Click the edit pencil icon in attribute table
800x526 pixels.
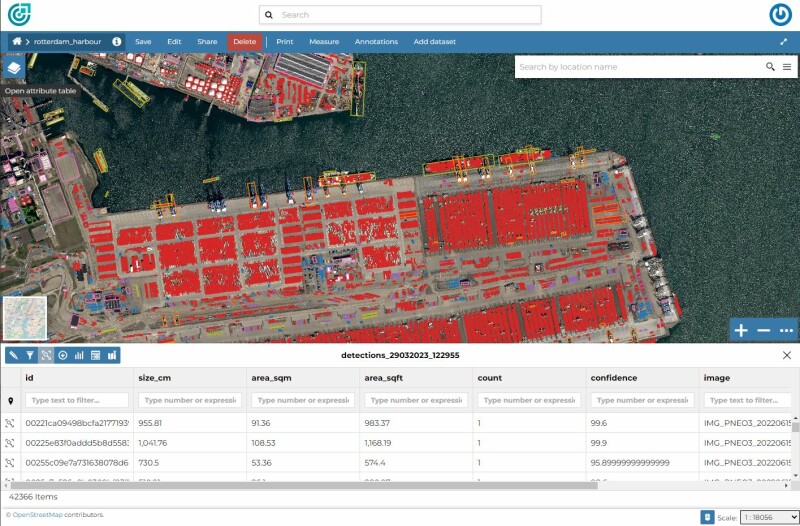click(13, 355)
